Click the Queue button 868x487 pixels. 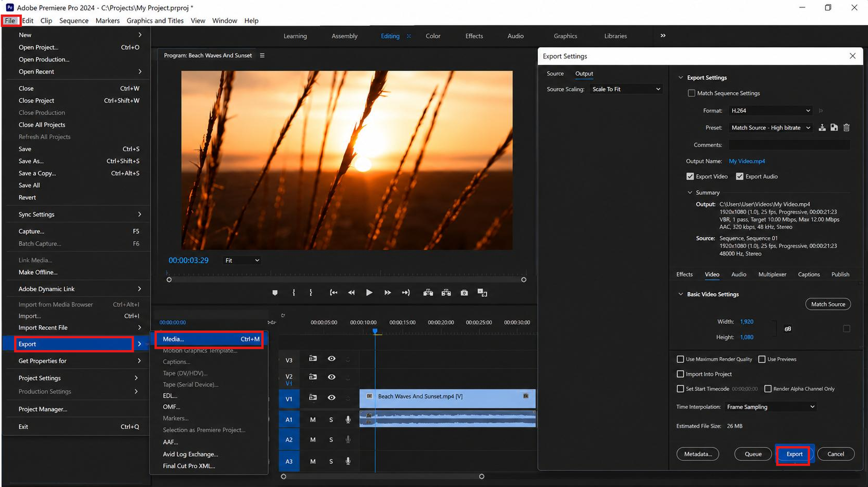pyautogui.click(x=753, y=454)
